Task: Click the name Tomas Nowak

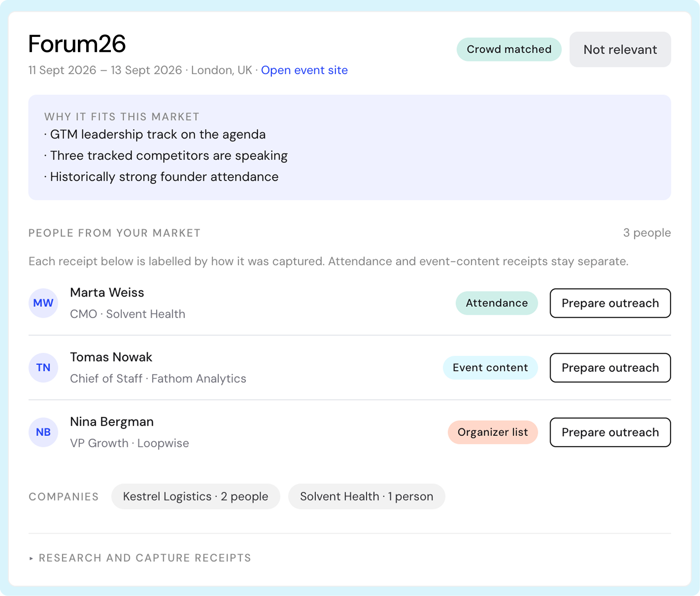Action: tap(111, 357)
